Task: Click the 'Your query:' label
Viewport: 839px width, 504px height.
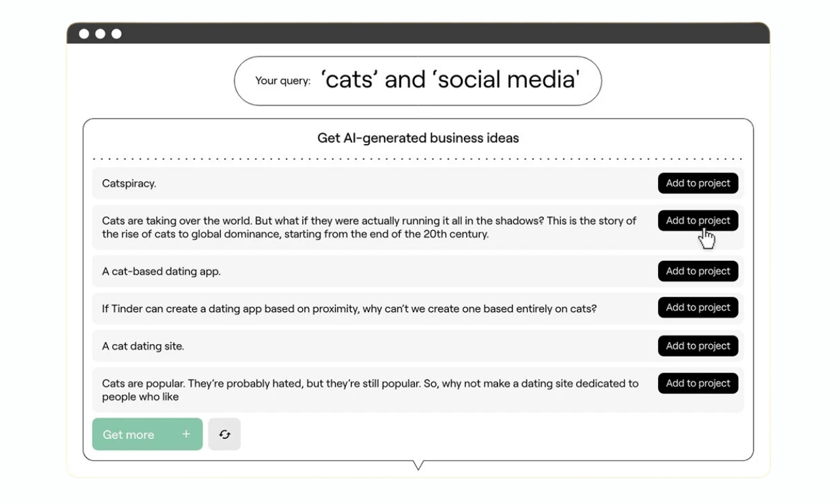Action: [x=283, y=81]
